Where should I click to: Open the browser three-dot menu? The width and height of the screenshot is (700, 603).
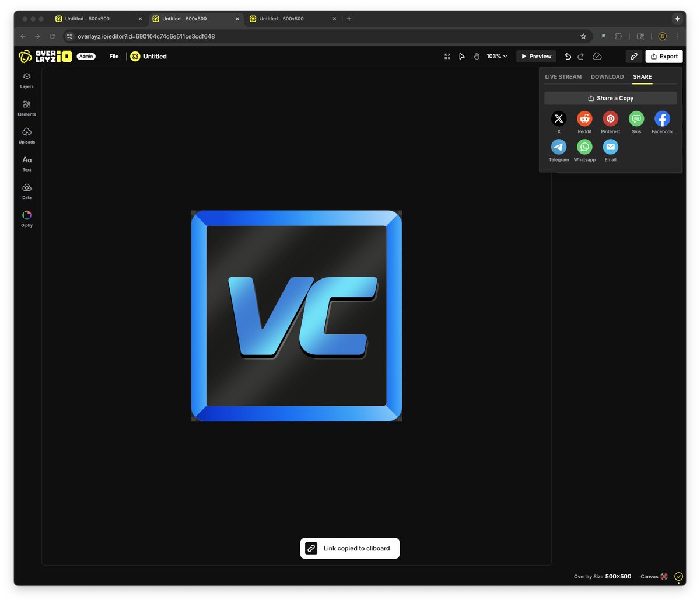click(677, 36)
